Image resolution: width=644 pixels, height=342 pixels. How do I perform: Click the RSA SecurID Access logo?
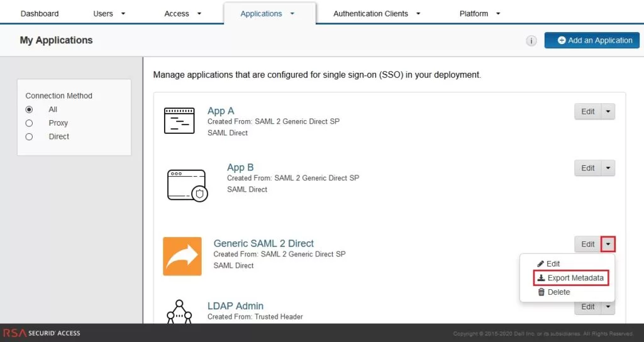click(42, 333)
